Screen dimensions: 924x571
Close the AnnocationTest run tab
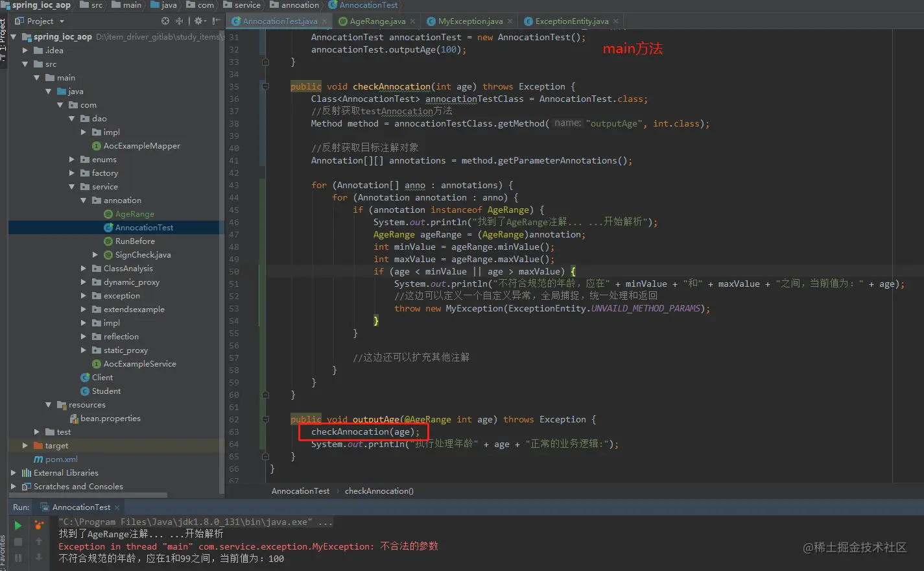pyautogui.click(x=117, y=507)
